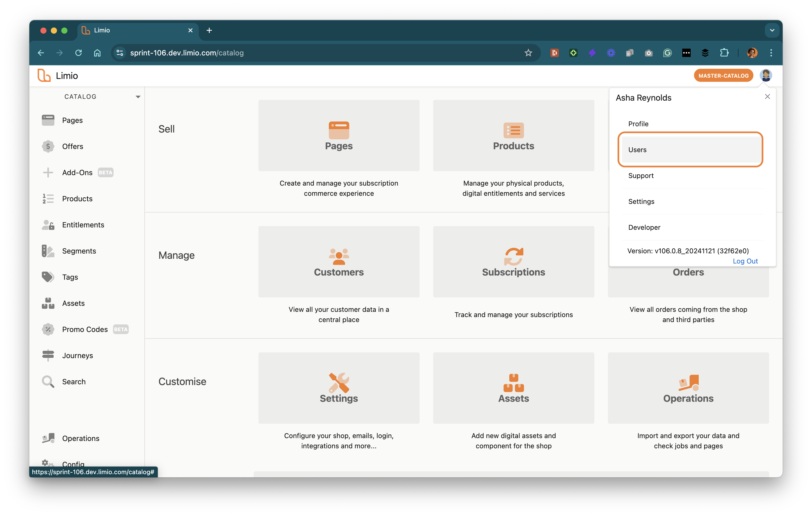Open Add-Ons in the sidebar
The height and width of the screenshot is (516, 812).
[x=77, y=173]
